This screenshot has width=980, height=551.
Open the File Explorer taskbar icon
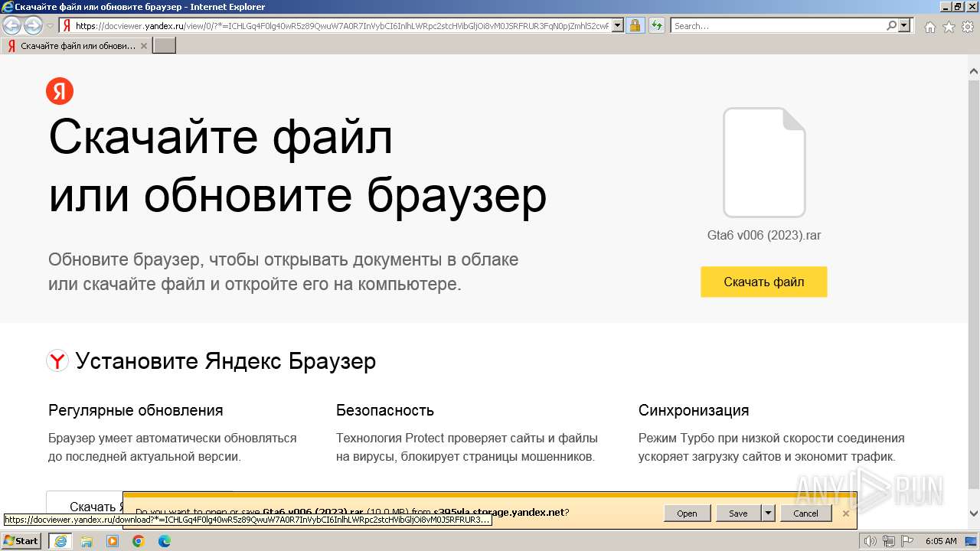click(87, 541)
